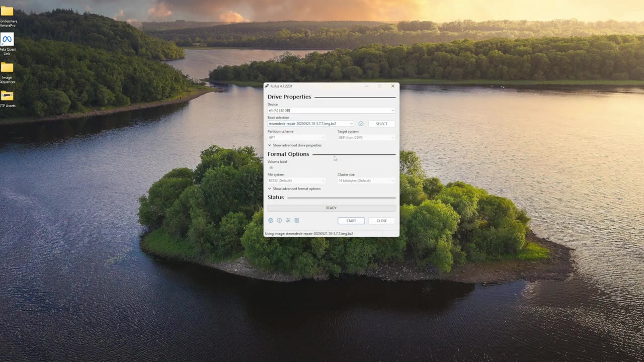Open the Target system UEFI dropdown
The width and height of the screenshot is (644, 362).
[x=366, y=137]
